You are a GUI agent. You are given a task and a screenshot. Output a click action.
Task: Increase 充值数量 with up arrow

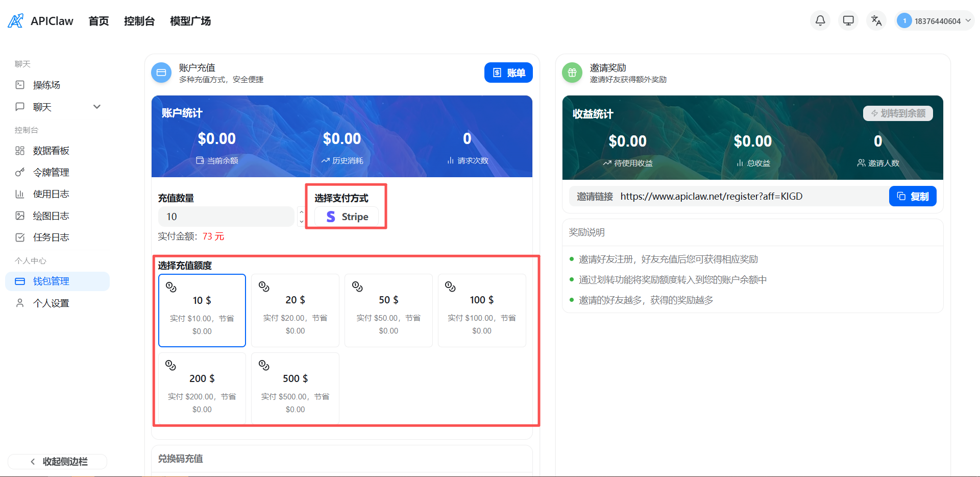(302, 212)
